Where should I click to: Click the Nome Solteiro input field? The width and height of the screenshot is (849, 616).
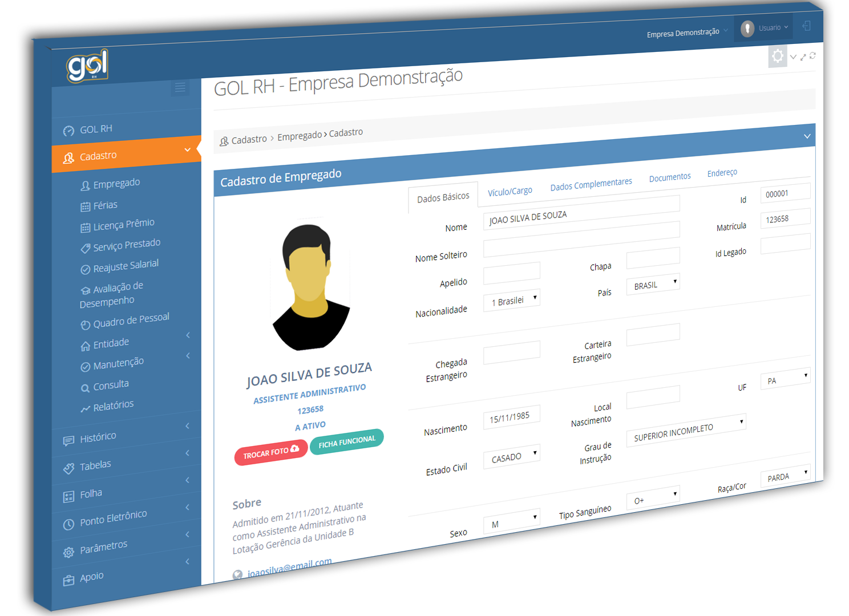pyautogui.click(x=581, y=239)
